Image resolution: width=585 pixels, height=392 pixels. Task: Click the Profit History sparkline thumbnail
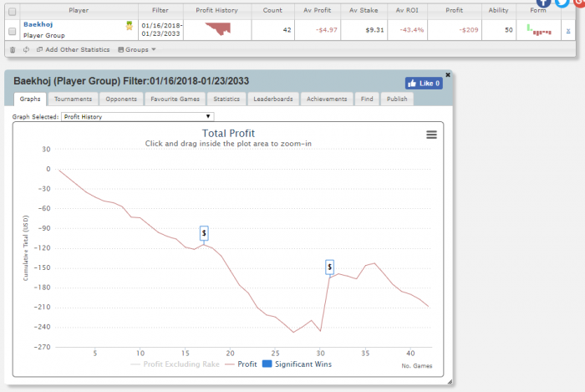(x=217, y=30)
